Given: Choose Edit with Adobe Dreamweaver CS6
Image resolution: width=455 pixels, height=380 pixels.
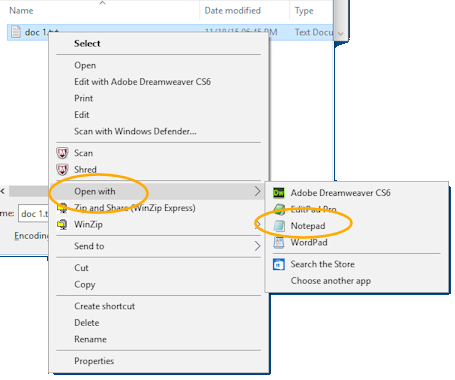Looking at the screenshot, I should coord(159,82).
